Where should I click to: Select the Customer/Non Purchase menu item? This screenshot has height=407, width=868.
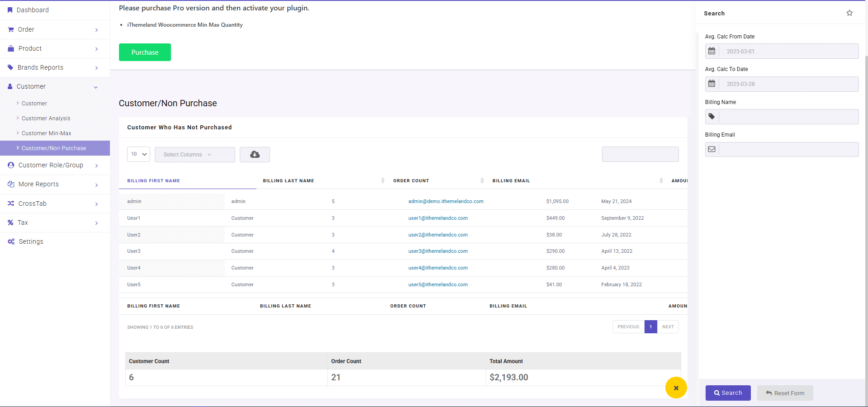click(x=55, y=148)
